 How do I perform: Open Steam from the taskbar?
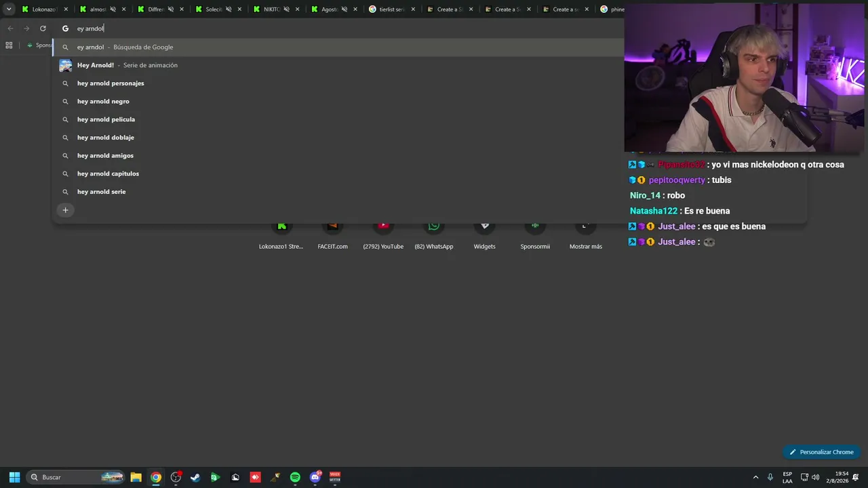(195, 477)
